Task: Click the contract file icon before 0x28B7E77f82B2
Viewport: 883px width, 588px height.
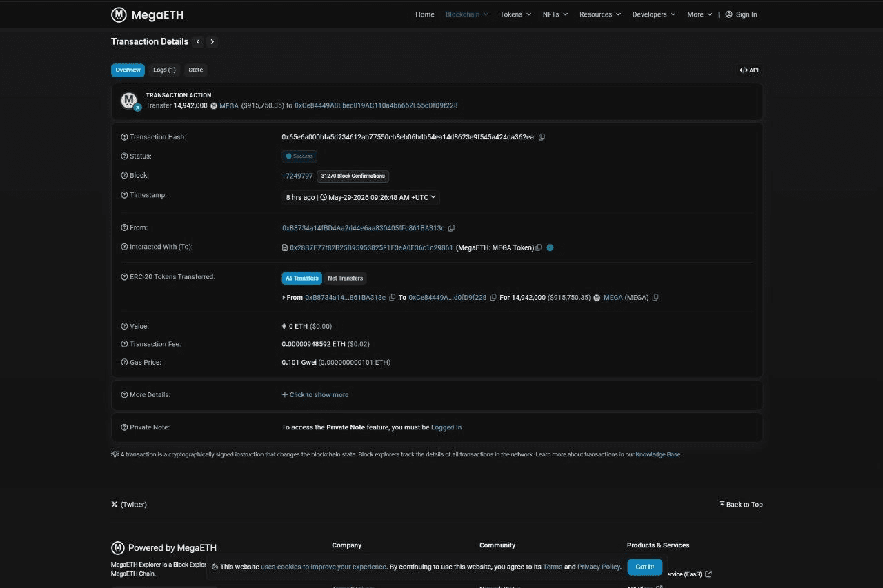Action: 285,247
